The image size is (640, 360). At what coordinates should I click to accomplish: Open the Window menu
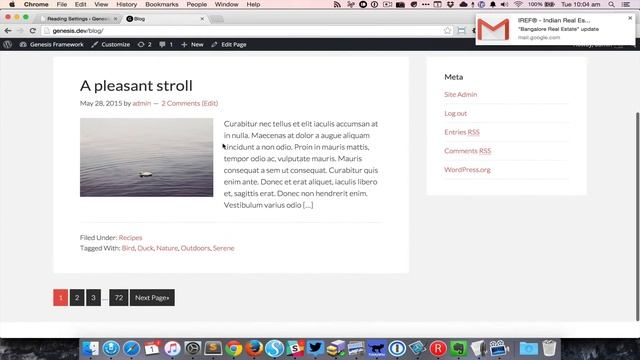226,4
